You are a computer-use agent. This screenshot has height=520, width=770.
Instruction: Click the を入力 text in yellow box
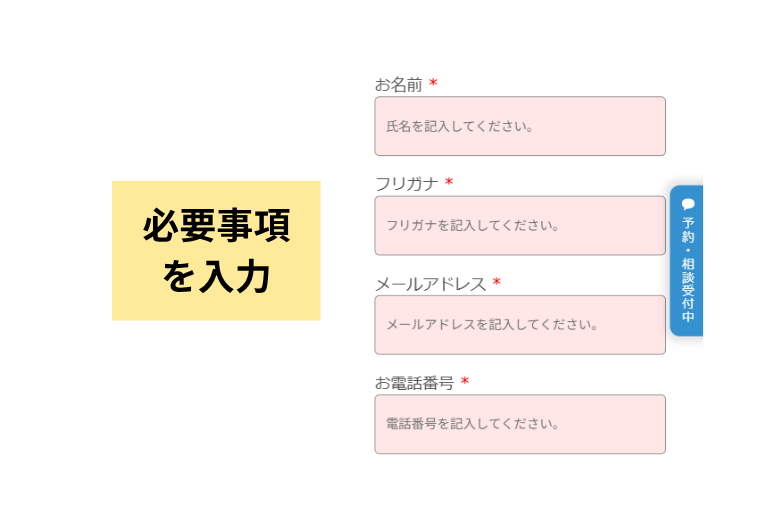pos(216,276)
